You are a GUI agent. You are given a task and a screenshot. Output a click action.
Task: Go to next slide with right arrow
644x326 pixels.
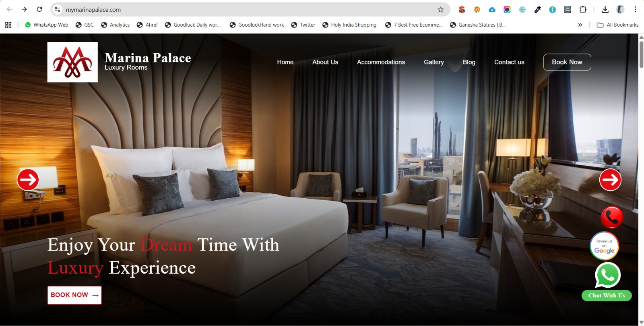[x=610, y=180]
